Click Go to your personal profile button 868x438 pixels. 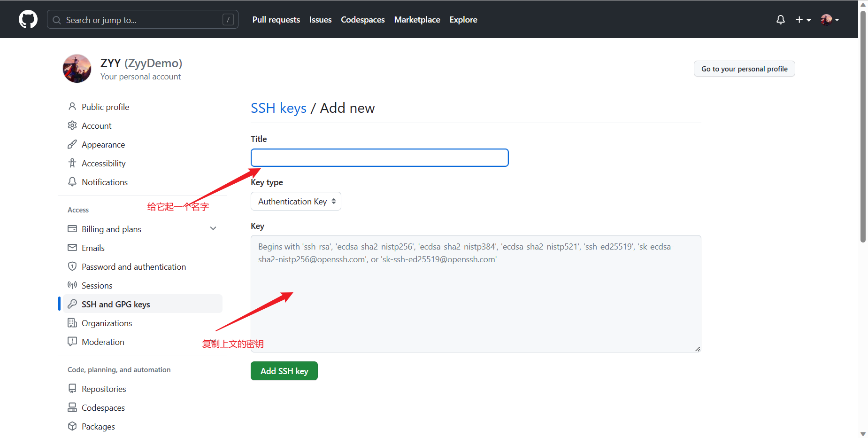coord(744,69)
